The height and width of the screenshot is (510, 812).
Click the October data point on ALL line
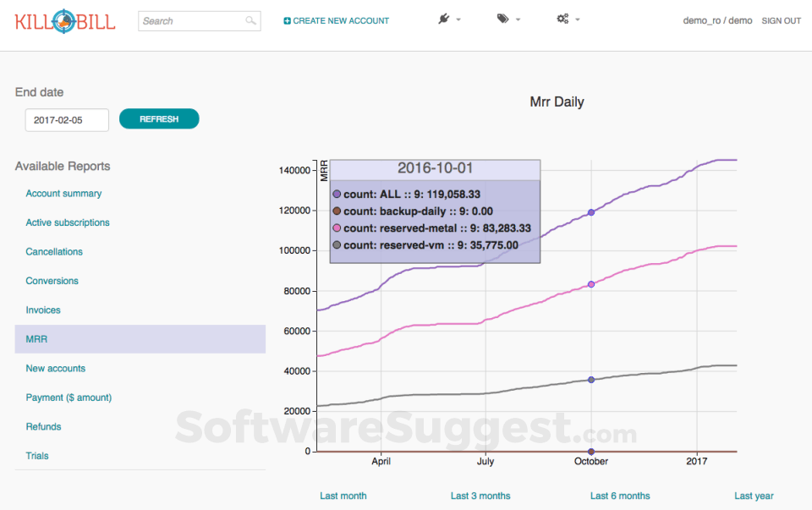coord(591,212)
